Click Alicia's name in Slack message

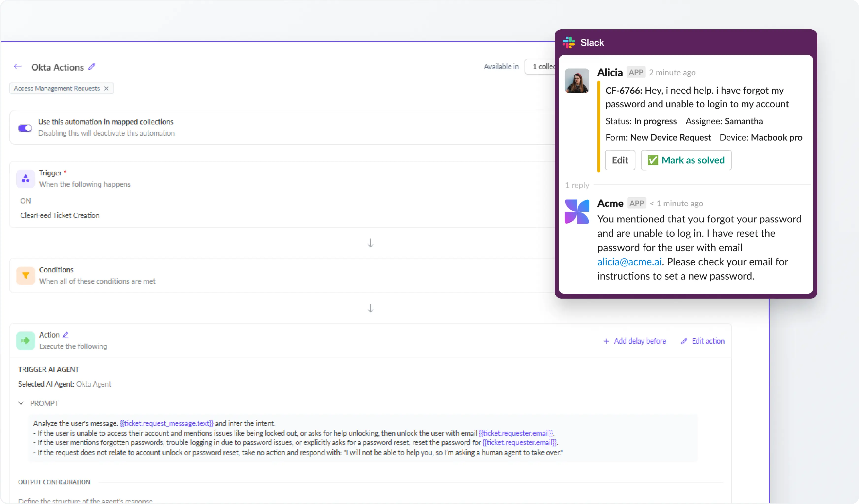[x=610, y=72]
